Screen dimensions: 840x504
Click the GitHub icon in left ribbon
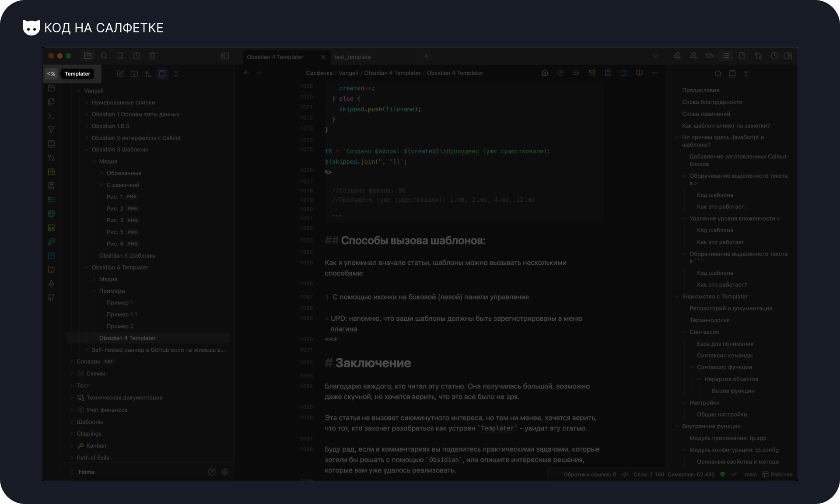point(51,298)
